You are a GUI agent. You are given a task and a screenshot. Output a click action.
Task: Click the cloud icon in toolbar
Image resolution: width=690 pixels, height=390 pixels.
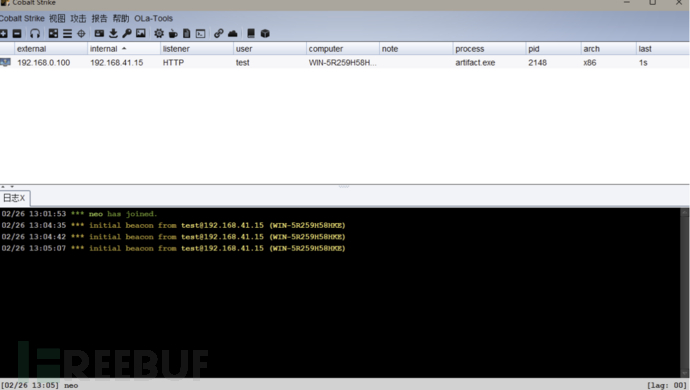pyautogui.click(x=233, y=33)
